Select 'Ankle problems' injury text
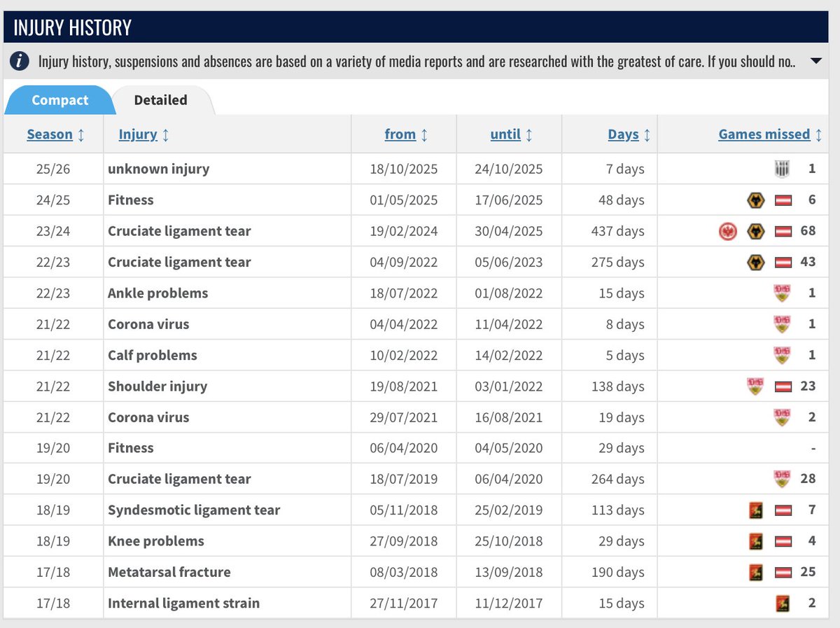 click(157, 293)
